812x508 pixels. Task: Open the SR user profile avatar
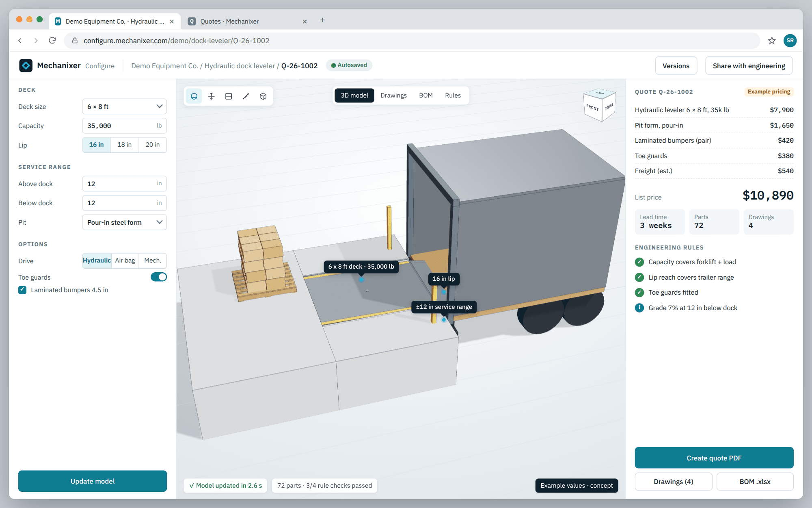pos(790,41)
